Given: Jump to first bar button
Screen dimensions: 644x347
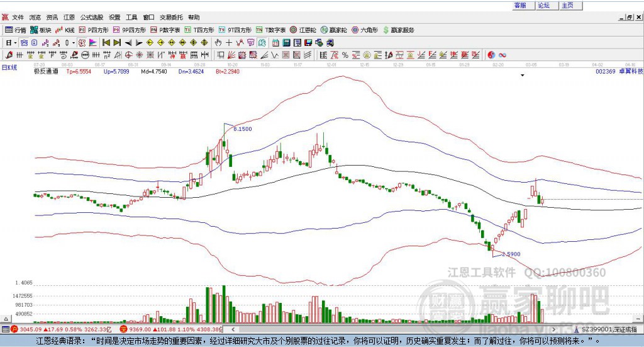Looking at the screenshot, I should (106, 43).
